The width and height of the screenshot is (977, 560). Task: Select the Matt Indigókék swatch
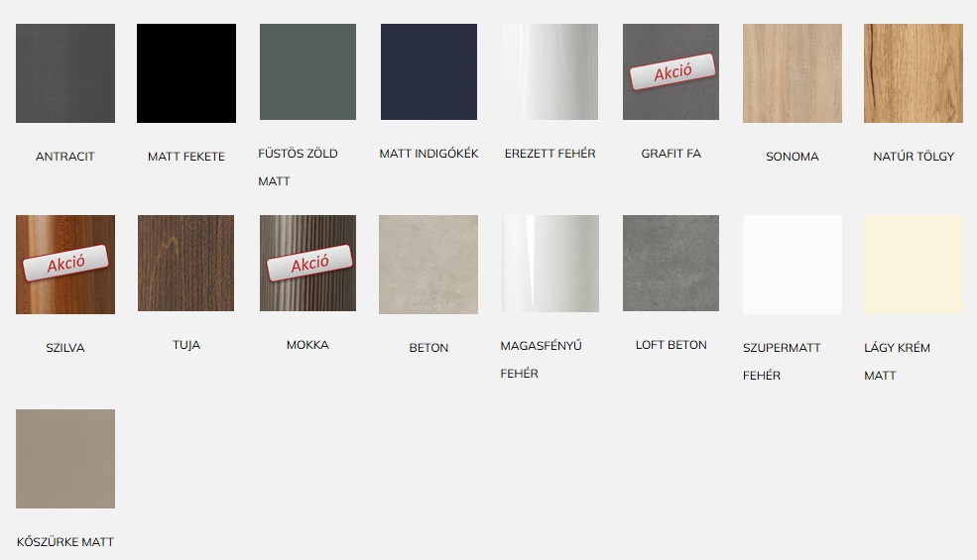428,71
